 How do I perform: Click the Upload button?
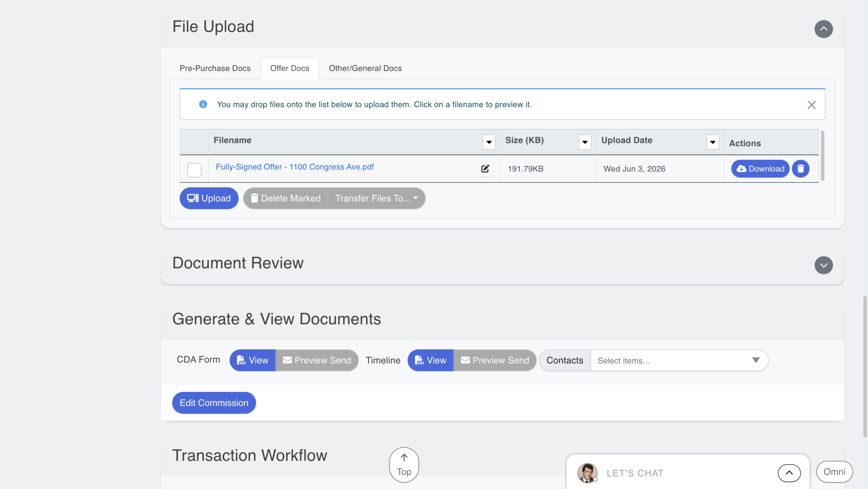(x=209, y=198)
